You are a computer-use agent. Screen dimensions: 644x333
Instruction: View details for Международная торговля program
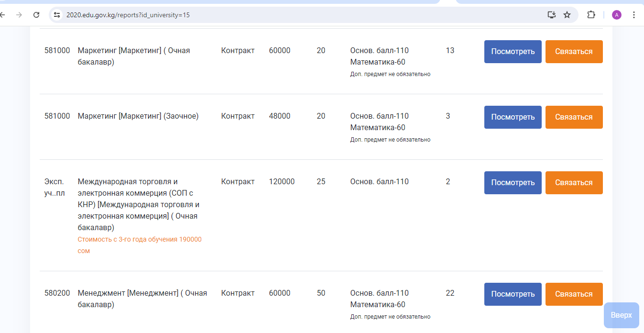point(513,183)
